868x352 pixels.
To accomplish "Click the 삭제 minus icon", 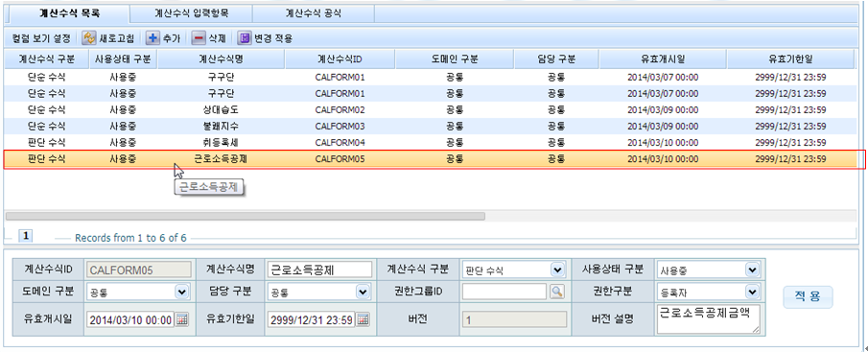I will 199,38.
